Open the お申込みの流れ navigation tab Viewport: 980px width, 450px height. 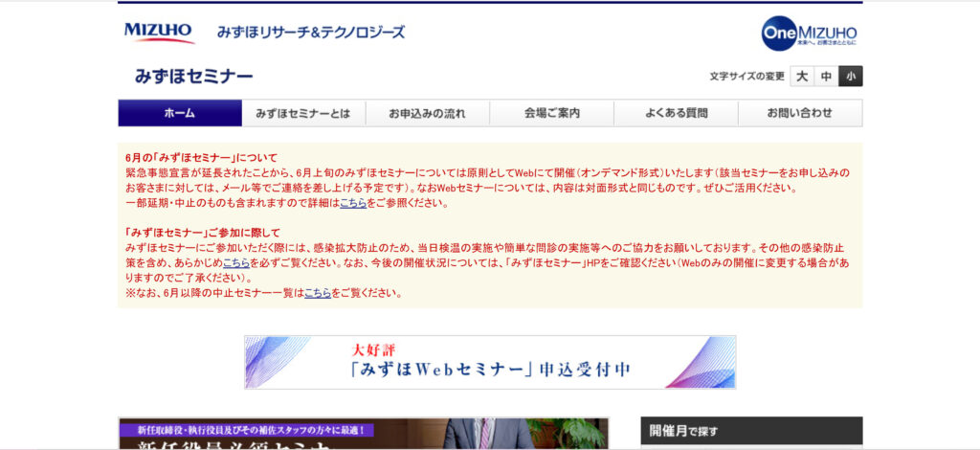(427, 113)
